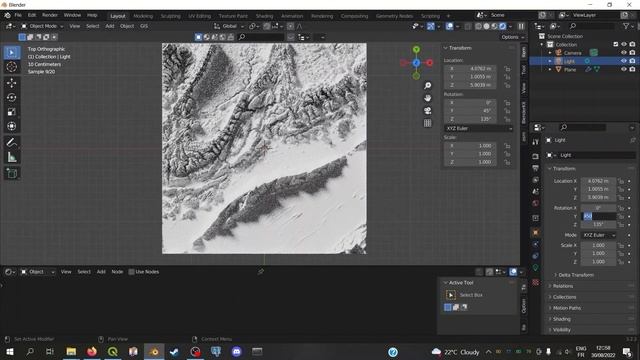Viewport: 640px width, 360px height.
Task: Click the pan view hand gizmo
Action: coord(427,98)
